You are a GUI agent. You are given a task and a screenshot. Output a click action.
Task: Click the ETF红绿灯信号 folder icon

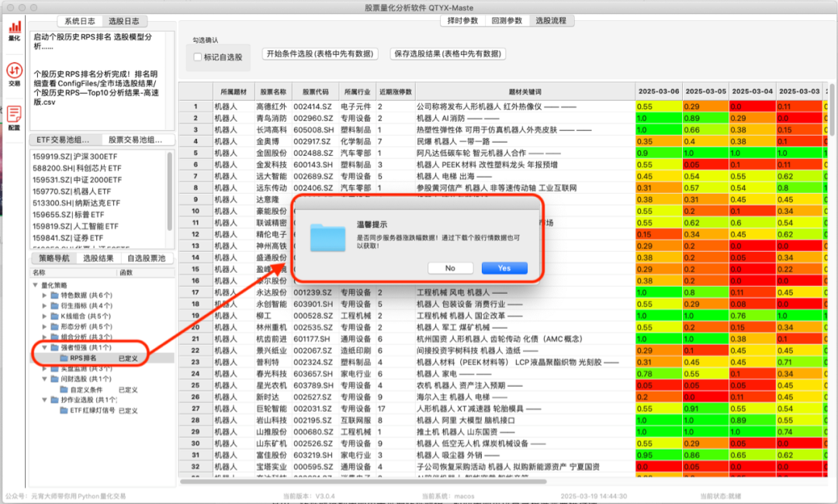coord(64,411)
